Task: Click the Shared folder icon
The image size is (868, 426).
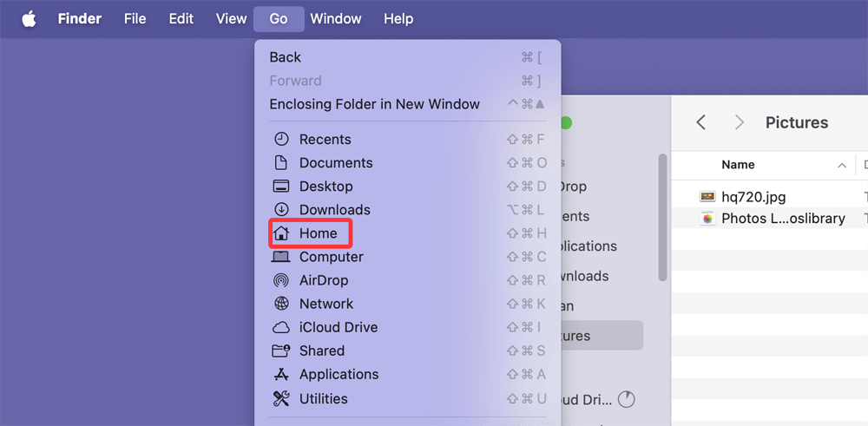Action: click(x=281, y=351)
